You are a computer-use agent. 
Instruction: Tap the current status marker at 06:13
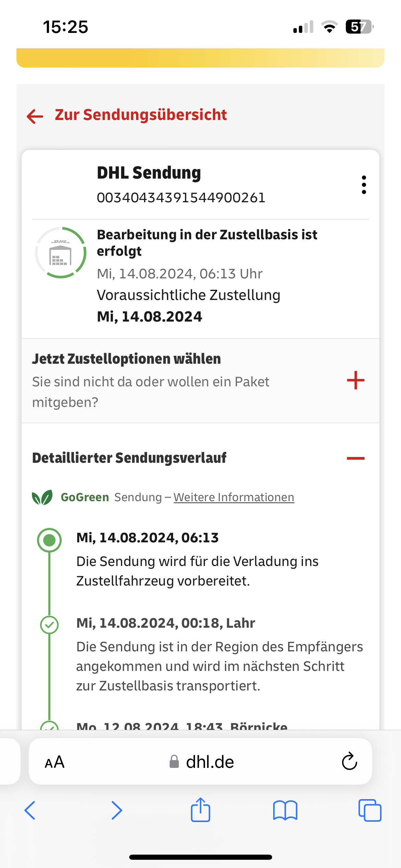tap(49, 540)
